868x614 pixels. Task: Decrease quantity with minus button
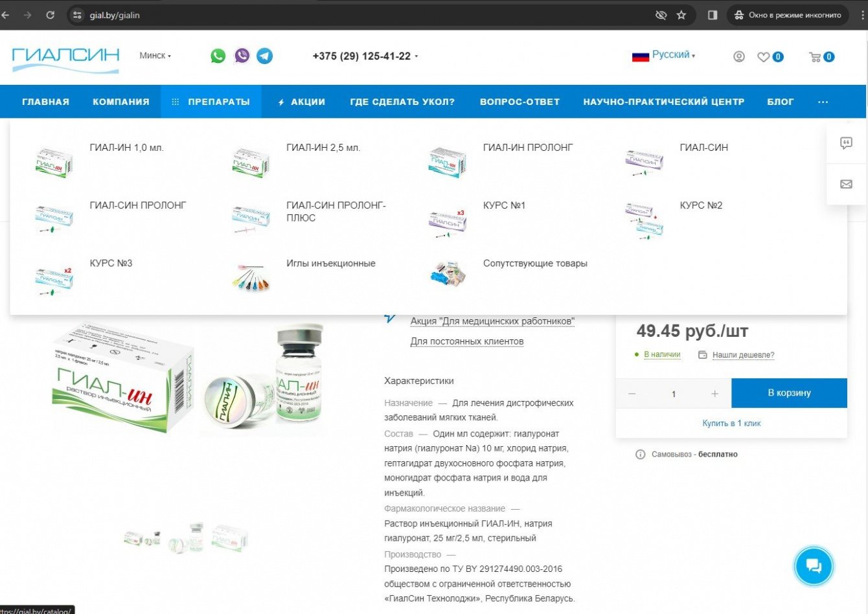(632, 394)
